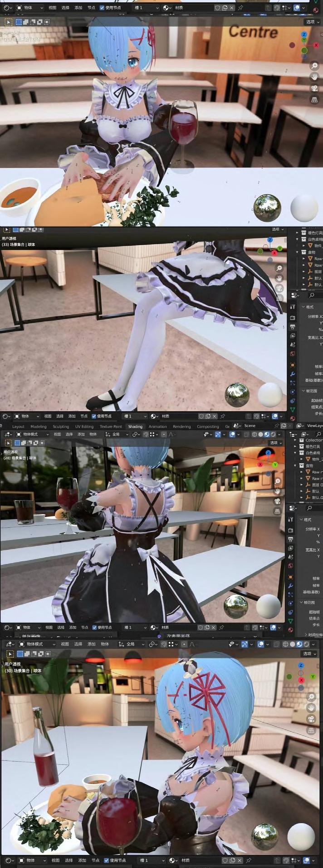Open 节点 menu in topmost node bar
The image size is (323, 868).
(91, 8)
